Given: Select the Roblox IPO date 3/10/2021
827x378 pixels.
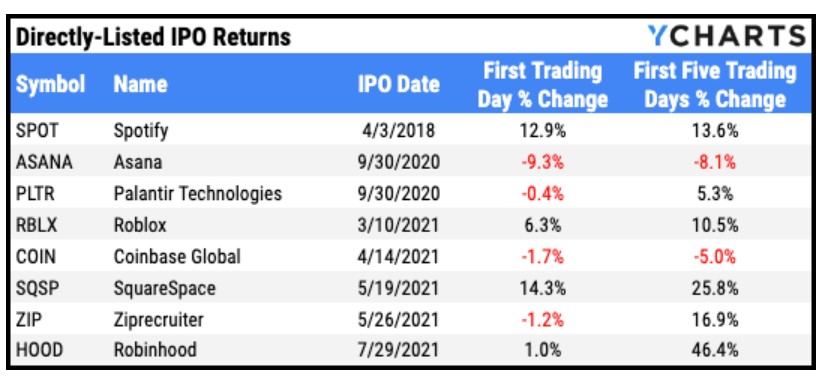Looking at the screenshot, I should coord(399,225).
